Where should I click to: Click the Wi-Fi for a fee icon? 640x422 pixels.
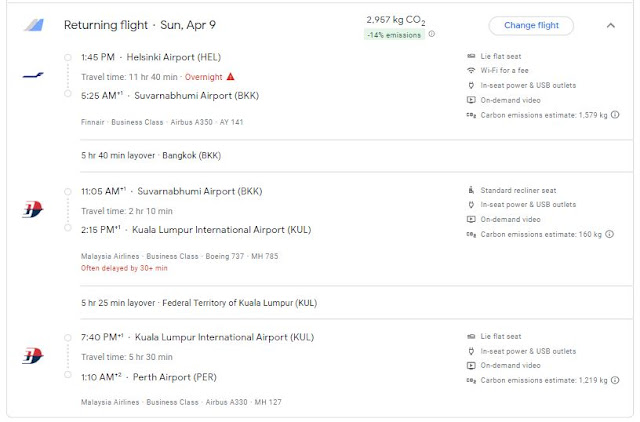click(x=471, y=71)
